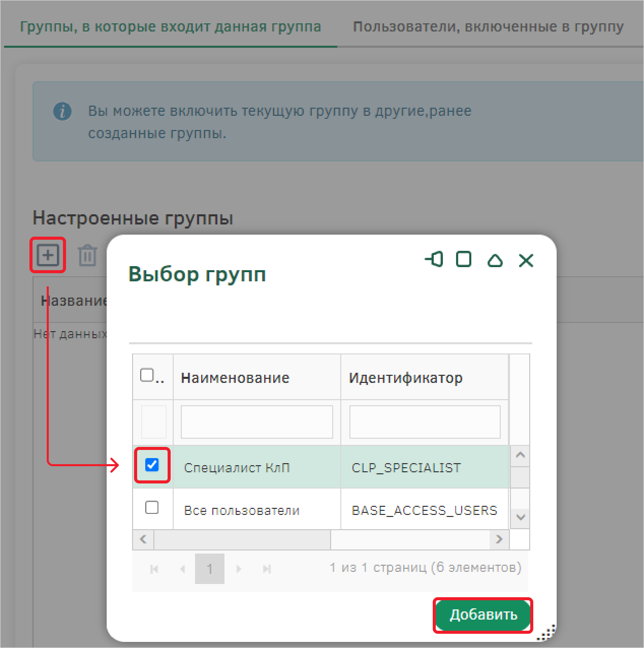The image size is (644, 648).
Task: Click the horizontal scrollbar left arrow
Action: point(143,539)
